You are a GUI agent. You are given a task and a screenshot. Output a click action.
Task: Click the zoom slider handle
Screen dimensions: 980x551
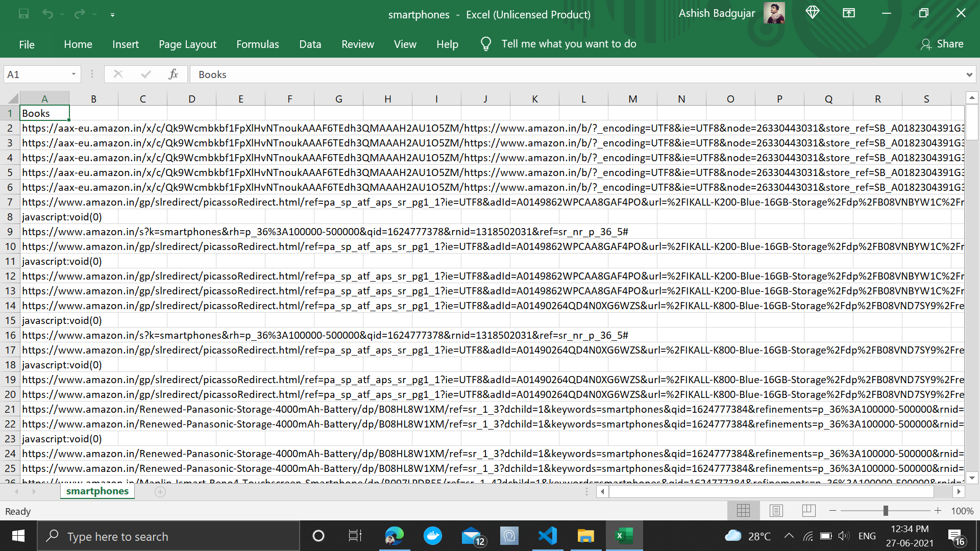886,511
